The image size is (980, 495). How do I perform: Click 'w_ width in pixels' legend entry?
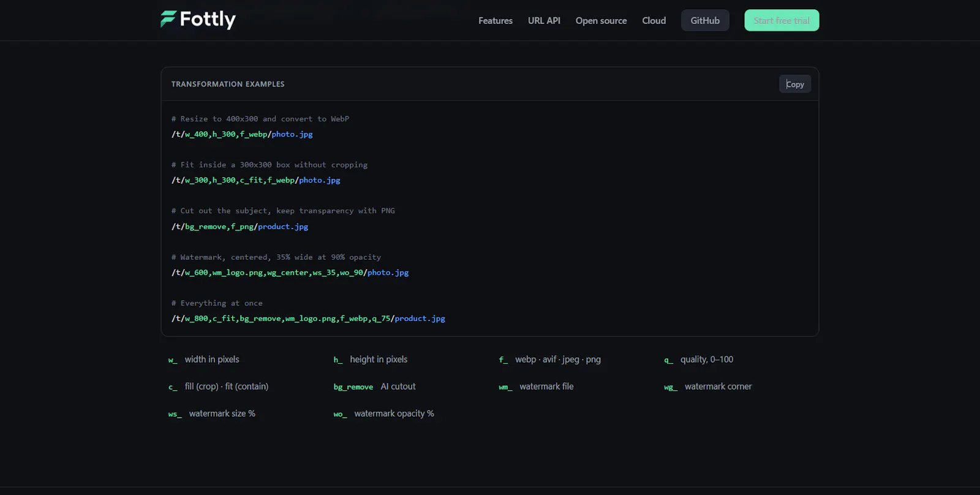tap(204, 360)
